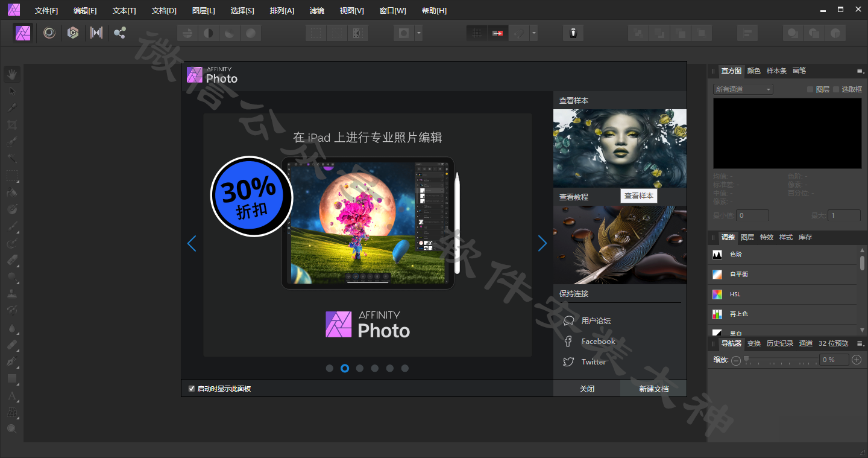This screenshot has width=868, height=458.
Task: Show the next welcome slide
Action: pos(542,244)
